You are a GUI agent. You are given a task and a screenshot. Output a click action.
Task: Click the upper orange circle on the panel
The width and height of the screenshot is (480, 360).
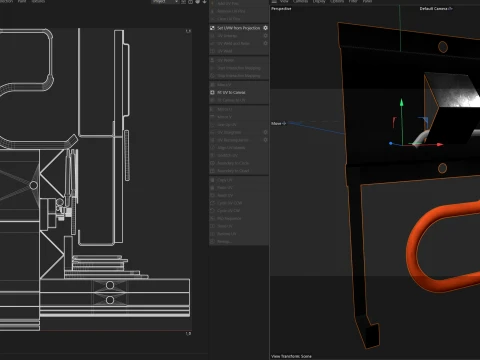(x=443, y=47)
